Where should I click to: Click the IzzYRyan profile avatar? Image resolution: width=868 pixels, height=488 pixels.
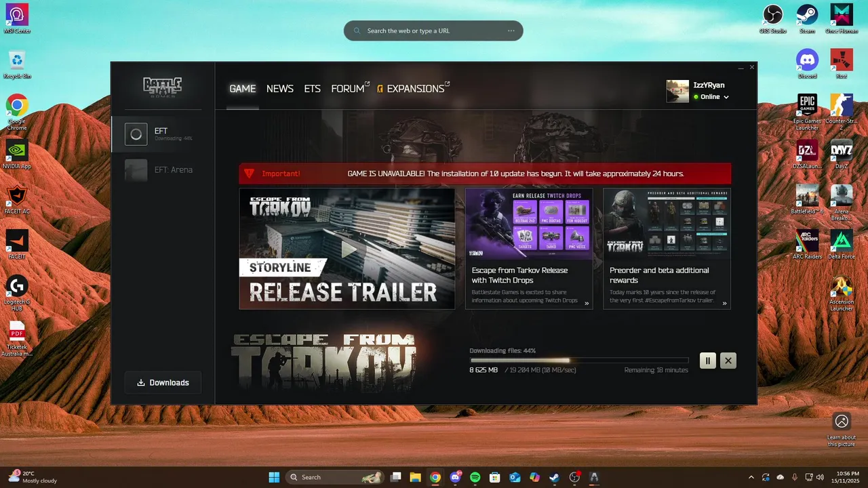click(x=677, y=91)
